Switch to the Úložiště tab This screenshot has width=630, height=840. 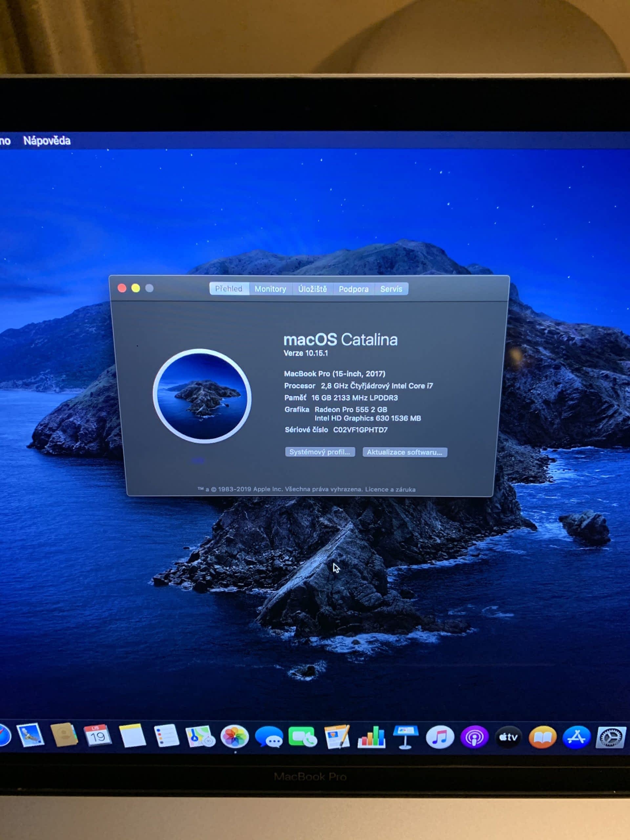312,289
